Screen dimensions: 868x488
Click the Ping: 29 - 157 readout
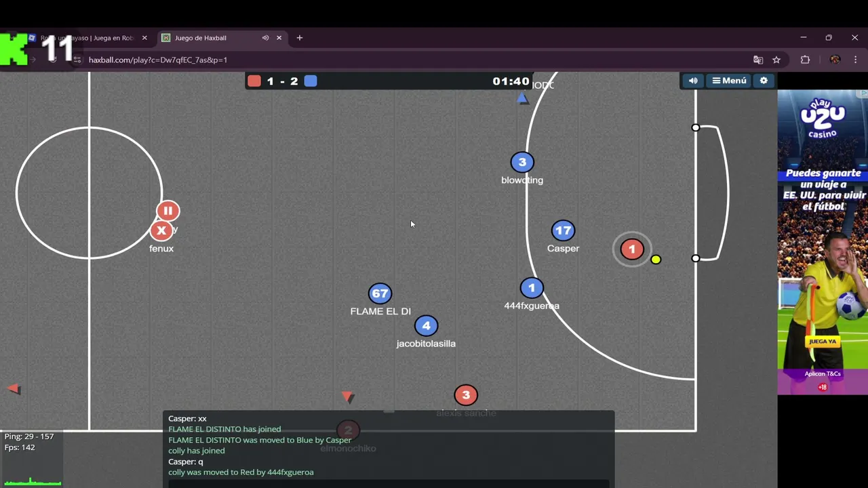[29, 436]
